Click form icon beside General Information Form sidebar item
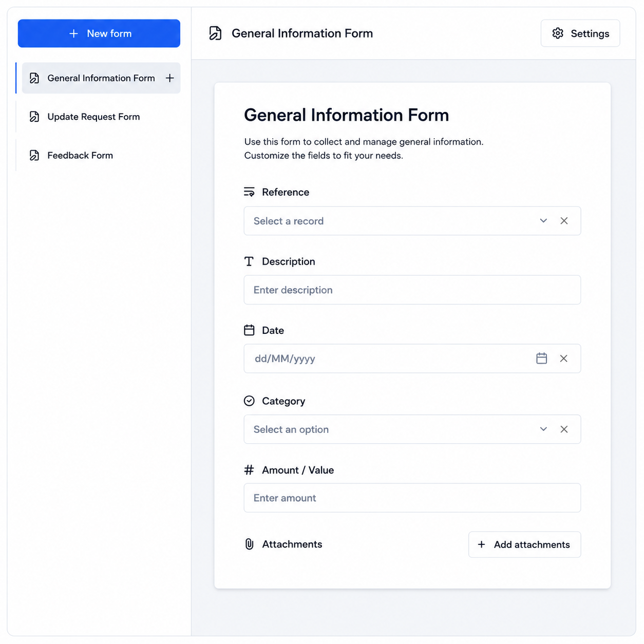Viewport: 644px width, 644px height. [x=34, y=78]
